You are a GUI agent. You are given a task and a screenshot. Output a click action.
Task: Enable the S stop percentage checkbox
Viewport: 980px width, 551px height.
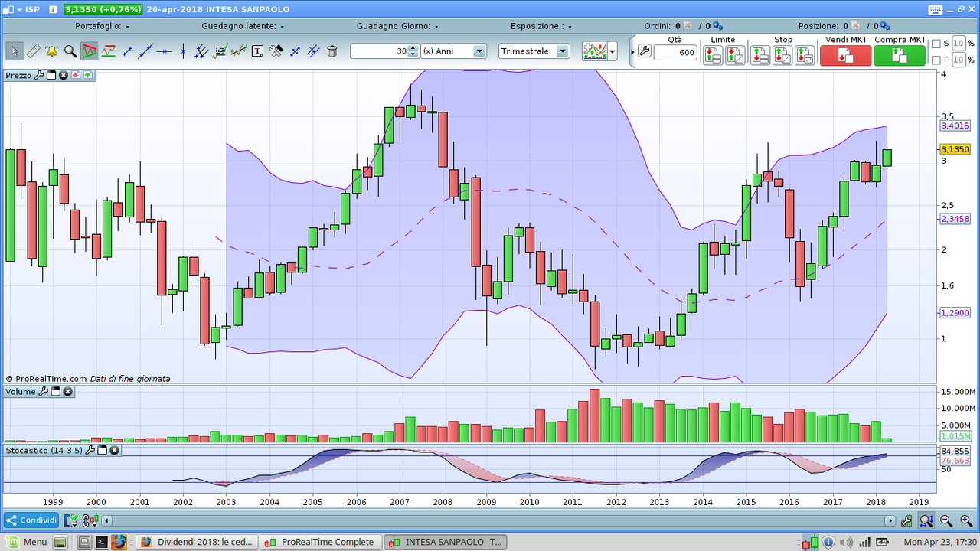(x=936, y=44)
